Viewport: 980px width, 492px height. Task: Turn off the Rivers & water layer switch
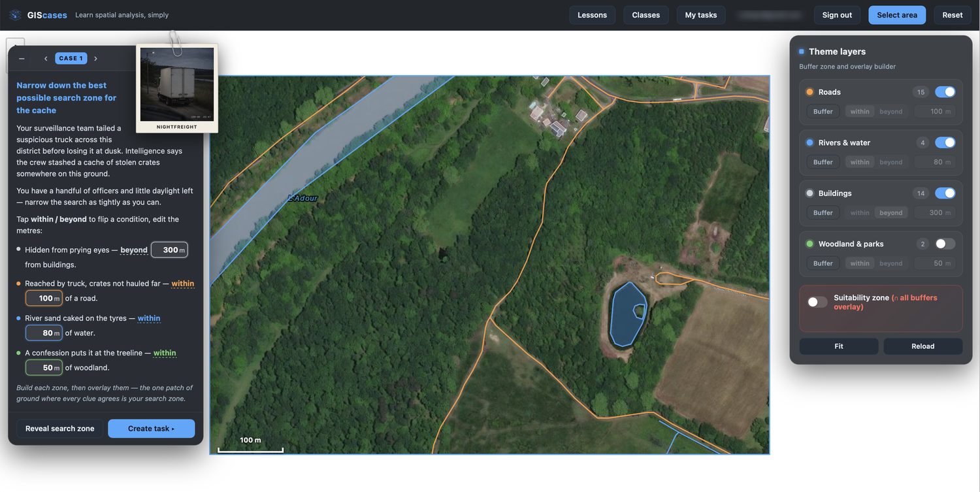point(945,142)
